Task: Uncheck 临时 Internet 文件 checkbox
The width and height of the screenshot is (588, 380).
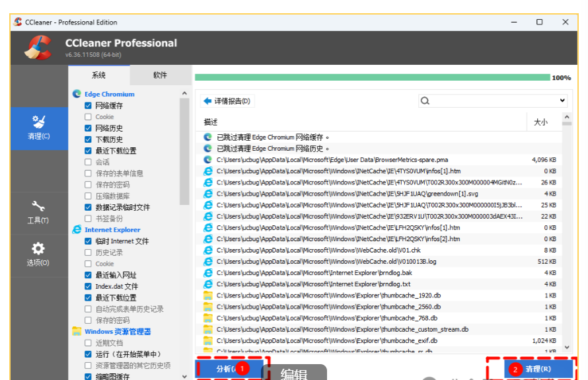Action: click(88, 241)
